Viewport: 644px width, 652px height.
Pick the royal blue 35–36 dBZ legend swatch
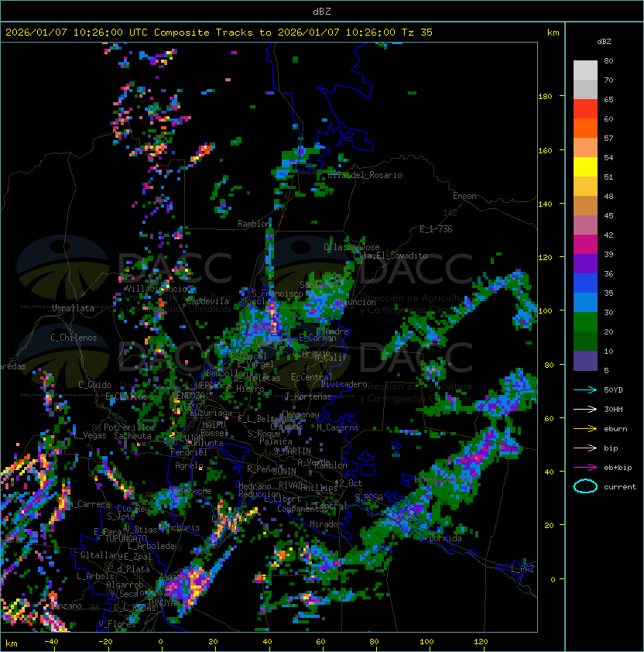[585, 283]
